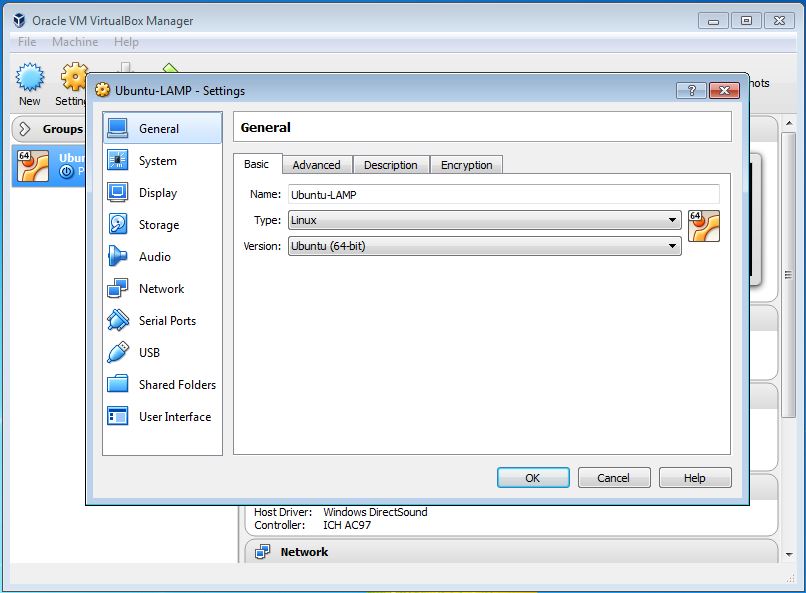Open the Version dropdown showing Ubuntu (64-bit)

click(484, 246)
